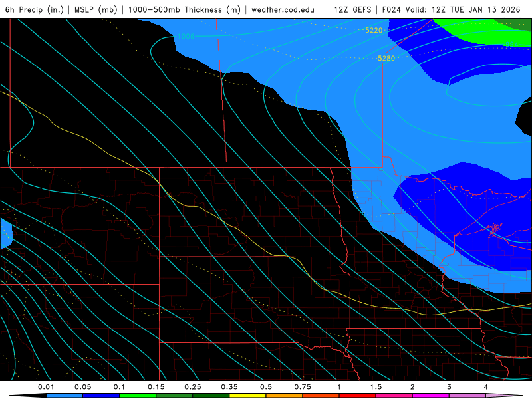Click the dark green 0.25 legend swatch
The image size is (532, 399).
(211, 396)
